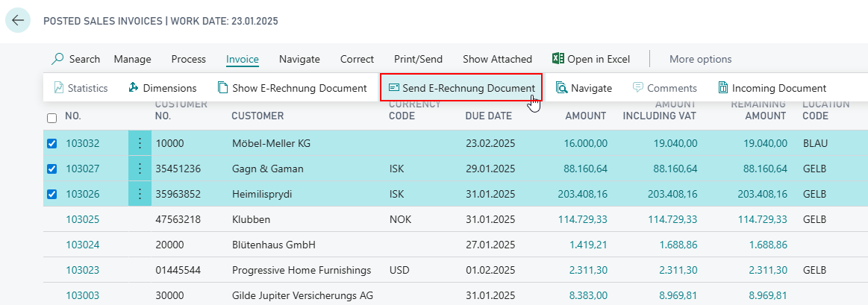Uncheck the row for invoice 103027

coord(51,169)
